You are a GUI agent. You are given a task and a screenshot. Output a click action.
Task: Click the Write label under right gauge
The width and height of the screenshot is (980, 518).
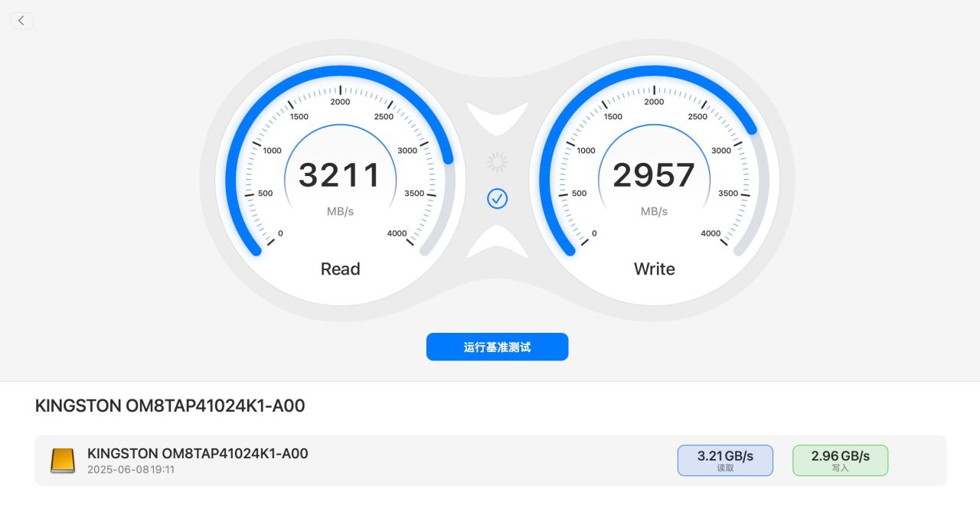click(654, 269)
